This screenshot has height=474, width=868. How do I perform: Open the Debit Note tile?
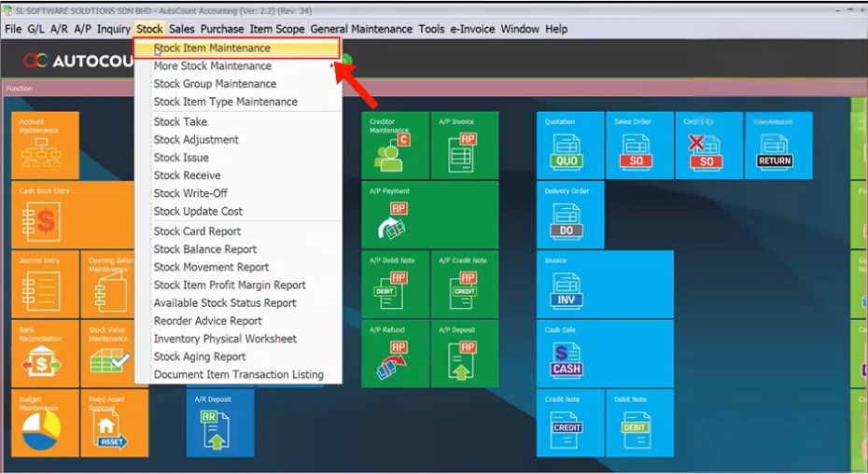tap(640, 423)
